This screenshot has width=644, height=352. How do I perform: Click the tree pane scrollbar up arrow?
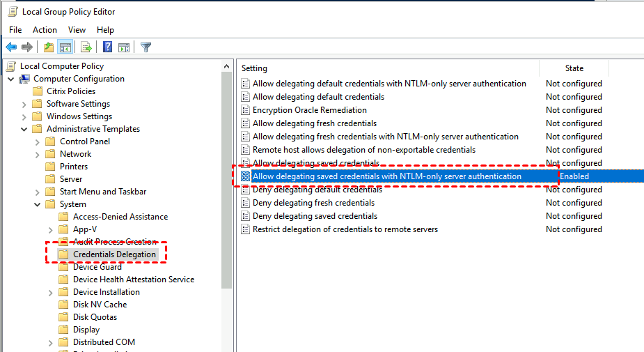tap(226, 66)
